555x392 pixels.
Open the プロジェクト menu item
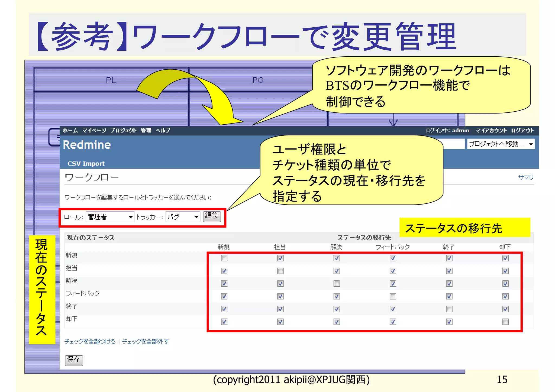(x=123, y=130)
